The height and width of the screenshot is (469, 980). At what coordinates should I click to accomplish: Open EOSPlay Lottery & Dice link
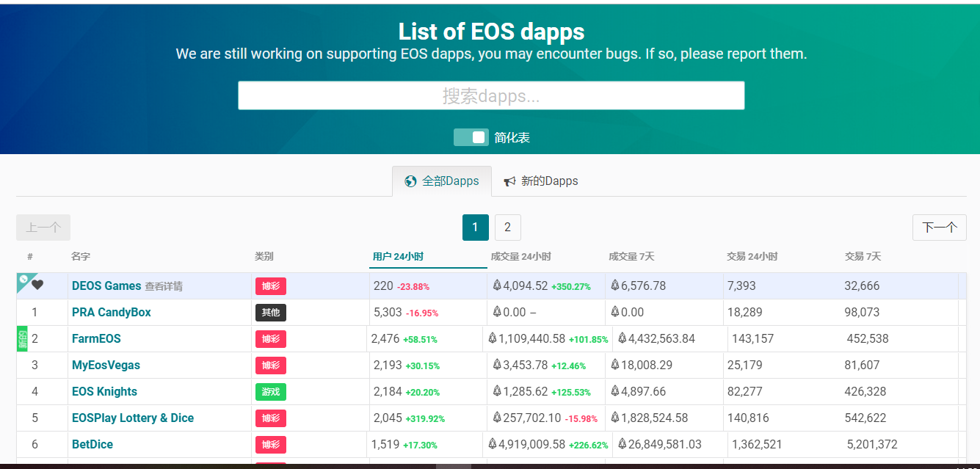tap(133, 418)
